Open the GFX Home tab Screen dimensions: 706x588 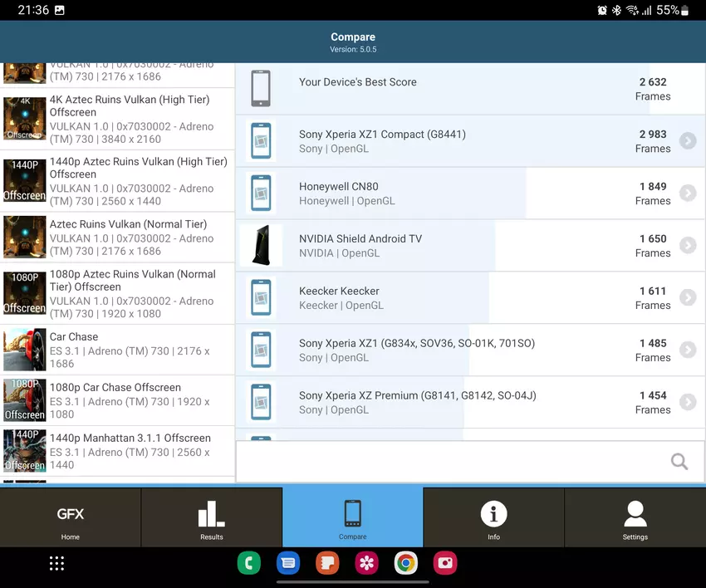point(71,519)
